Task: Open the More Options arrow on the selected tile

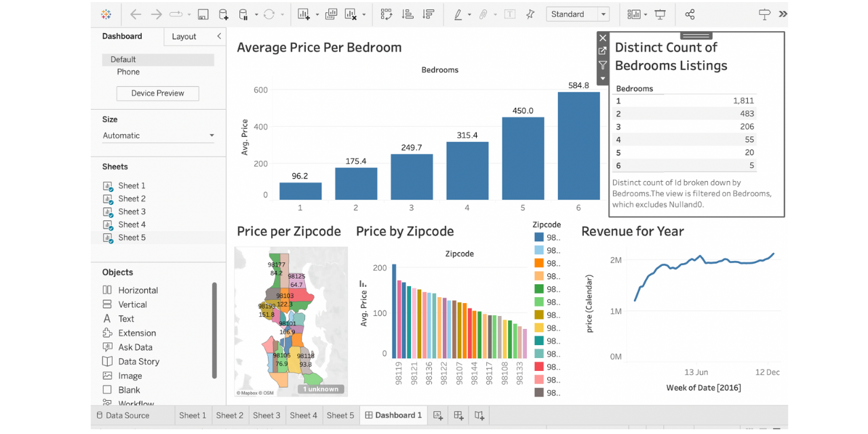Action: click(602, 79)
